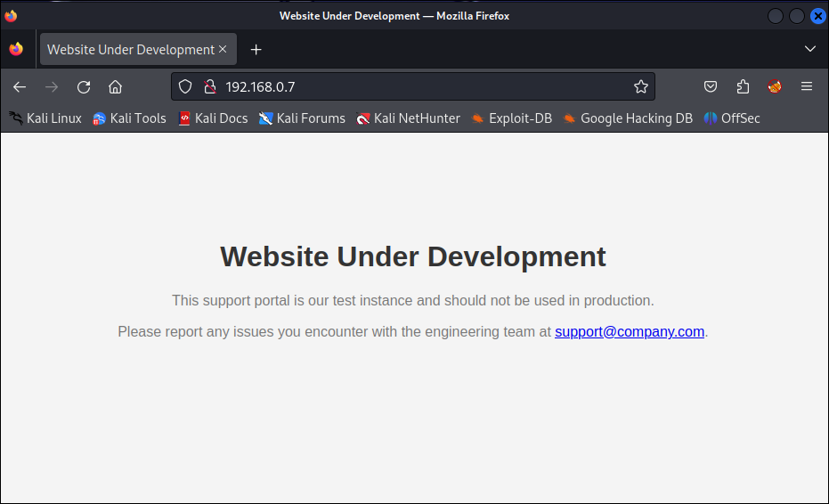Open the Kali Tools bookmark
829x504 pixels.
click(130, 118)
